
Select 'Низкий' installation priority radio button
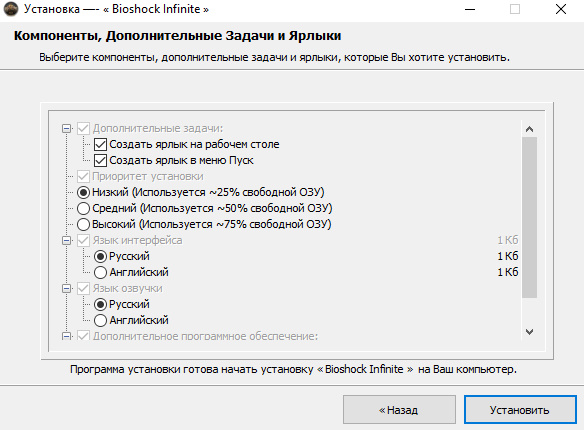pos(83,192)
